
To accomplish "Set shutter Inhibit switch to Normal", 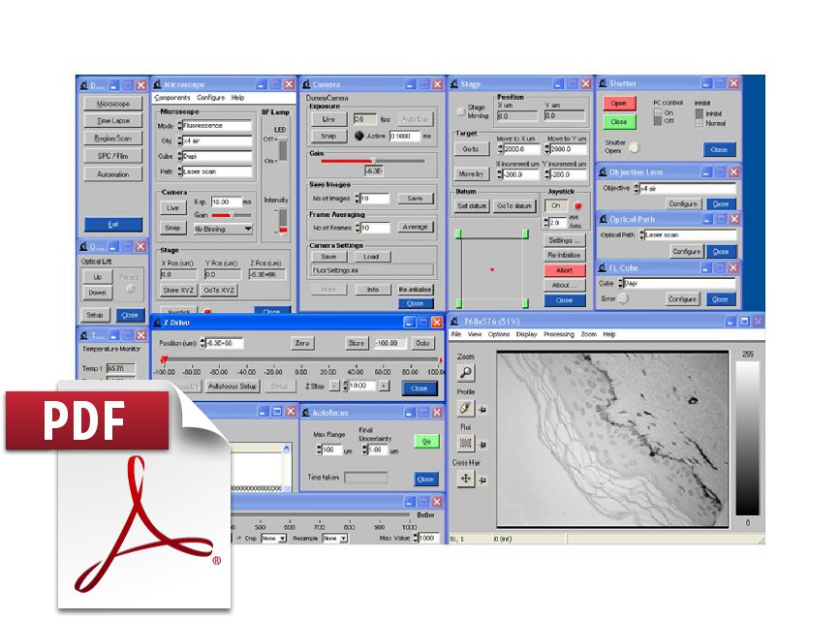I will pos(700,123).
